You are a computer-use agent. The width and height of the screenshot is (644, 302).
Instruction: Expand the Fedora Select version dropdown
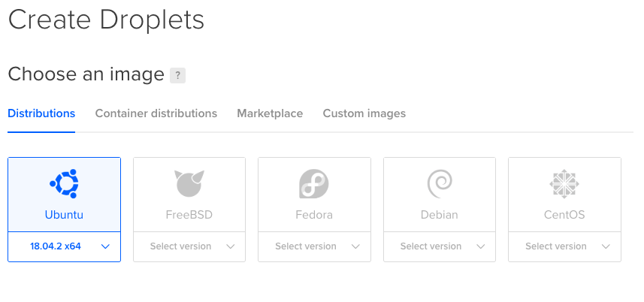point(314,246)
